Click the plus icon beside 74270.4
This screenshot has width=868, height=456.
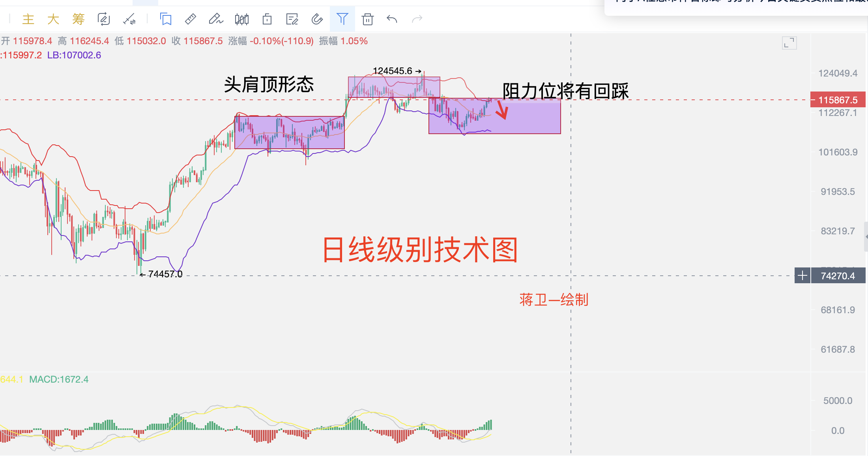point(803,275)
